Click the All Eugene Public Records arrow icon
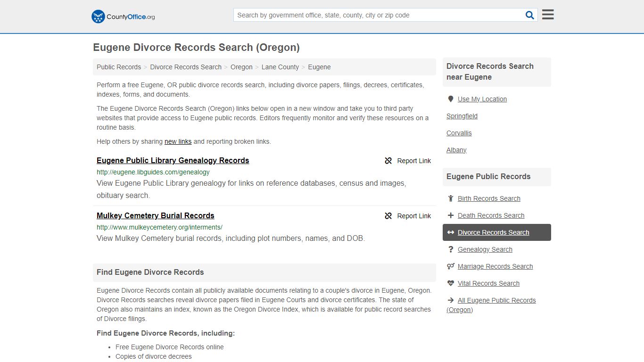 pos(451,300)
